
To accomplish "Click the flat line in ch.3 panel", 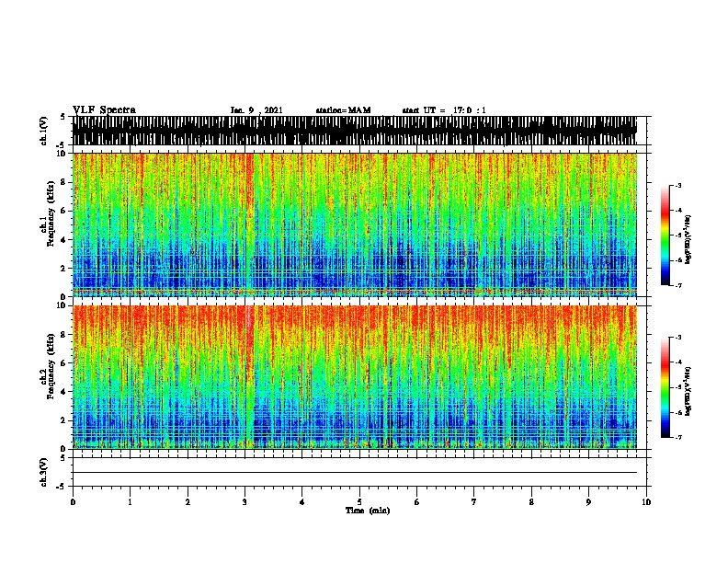I will tap(355, 473).
